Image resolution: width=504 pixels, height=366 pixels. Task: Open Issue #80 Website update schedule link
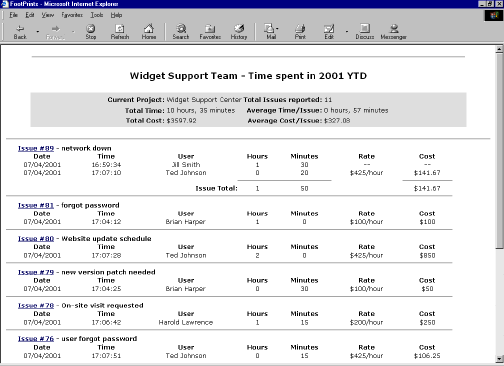coord(36,239)
